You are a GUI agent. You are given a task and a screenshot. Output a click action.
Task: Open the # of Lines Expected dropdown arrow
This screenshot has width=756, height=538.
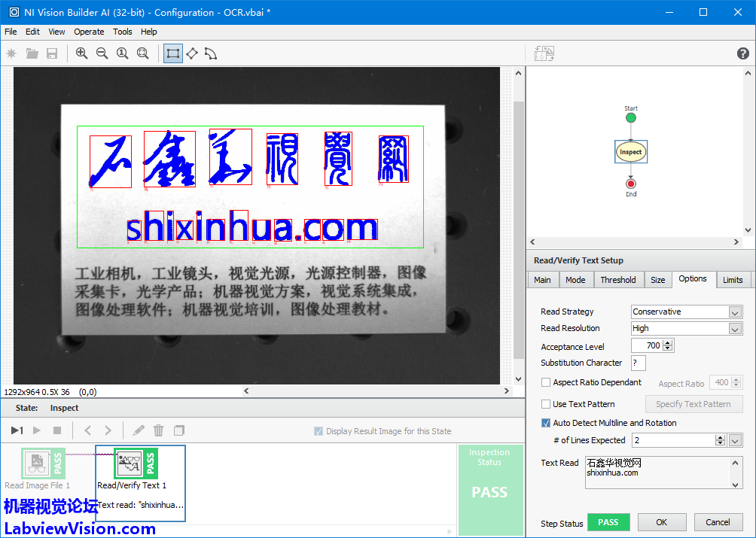click(735, 440)
